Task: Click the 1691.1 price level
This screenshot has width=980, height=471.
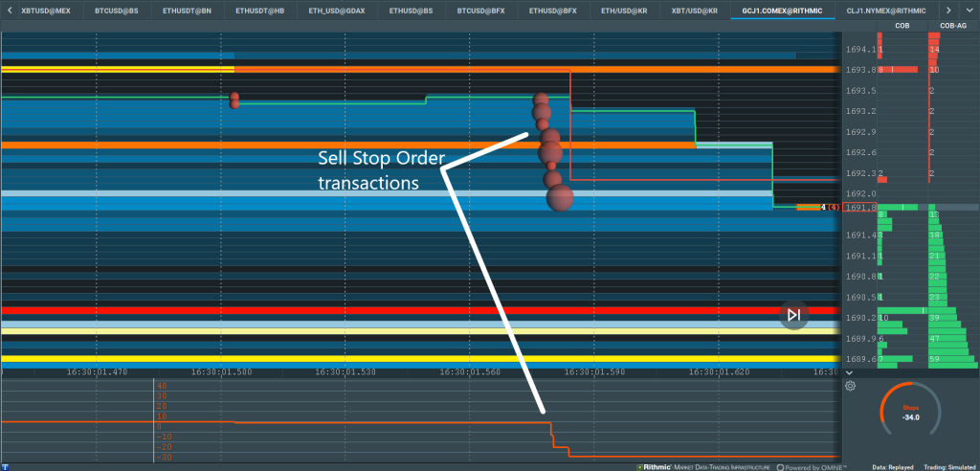Action: pos(859,256)
